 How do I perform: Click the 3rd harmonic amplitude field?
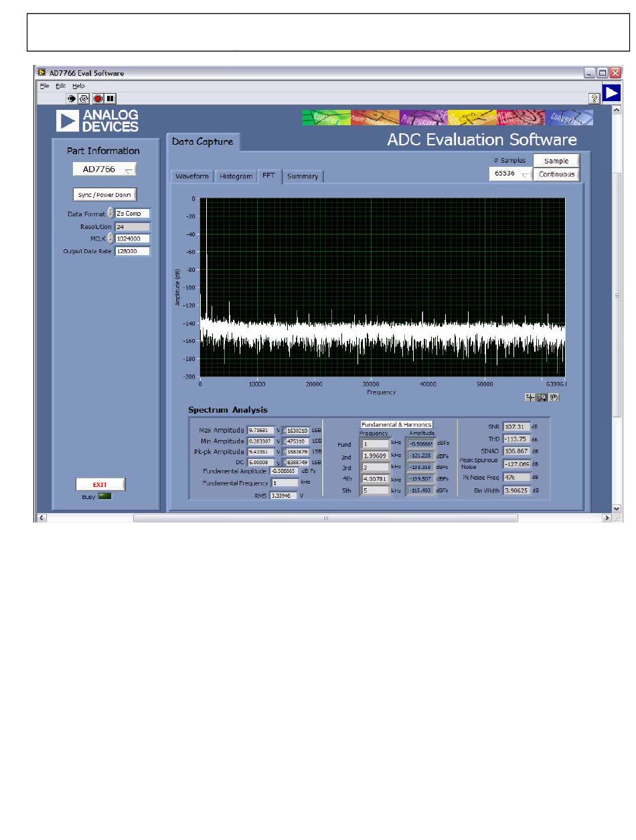point(420,466)
